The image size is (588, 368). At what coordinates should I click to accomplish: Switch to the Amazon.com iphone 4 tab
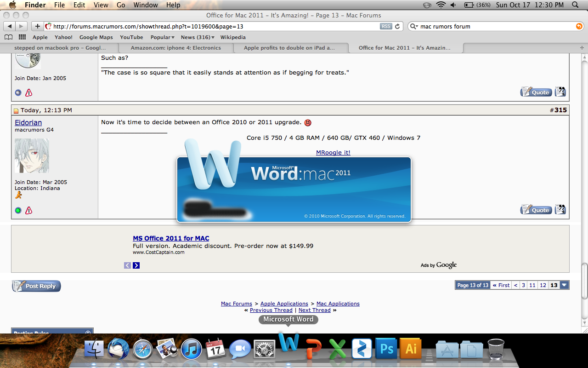(176, 48)
